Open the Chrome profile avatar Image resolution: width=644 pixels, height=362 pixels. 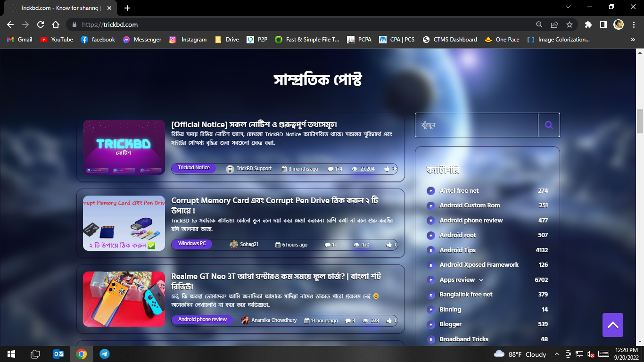point(619,25)
